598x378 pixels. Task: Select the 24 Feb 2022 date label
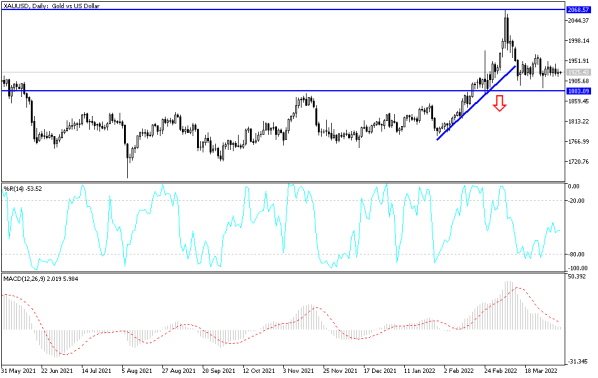pos(500,370)
